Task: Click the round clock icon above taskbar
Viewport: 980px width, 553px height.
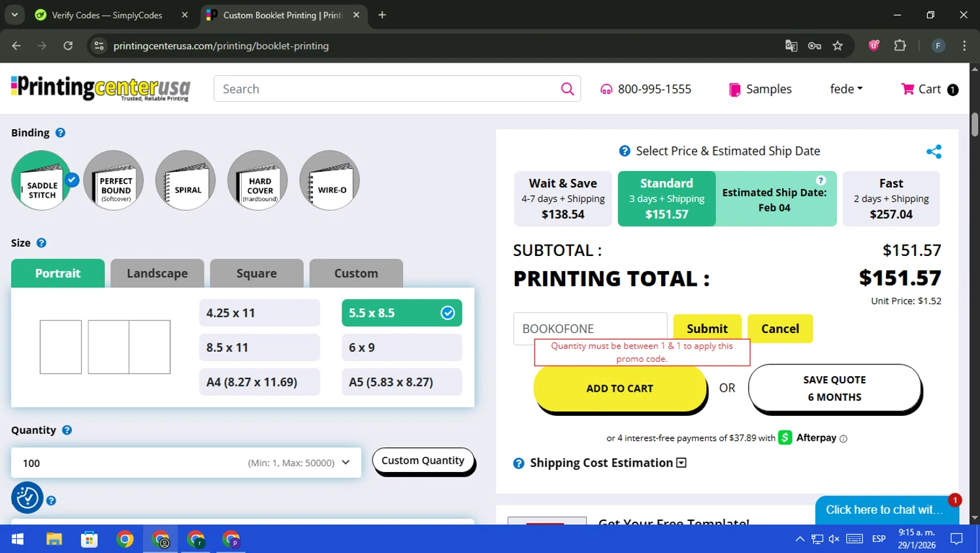Action: coord(27,498)
